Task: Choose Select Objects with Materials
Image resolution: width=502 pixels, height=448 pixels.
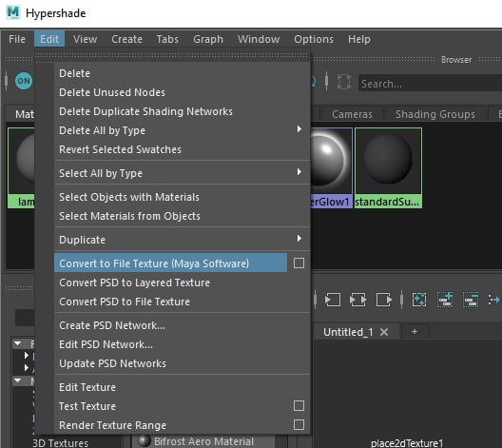Action: pyautogui.click(x=183, y=197)
